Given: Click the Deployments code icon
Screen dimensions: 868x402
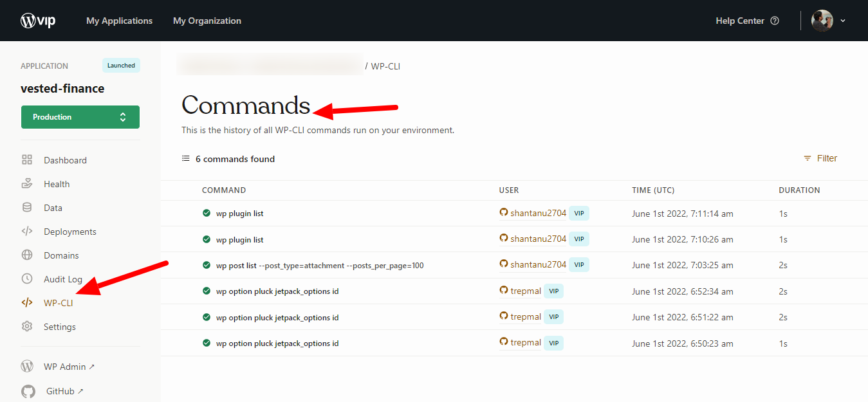Looking at the screenshot, I should tap(27, 232).
